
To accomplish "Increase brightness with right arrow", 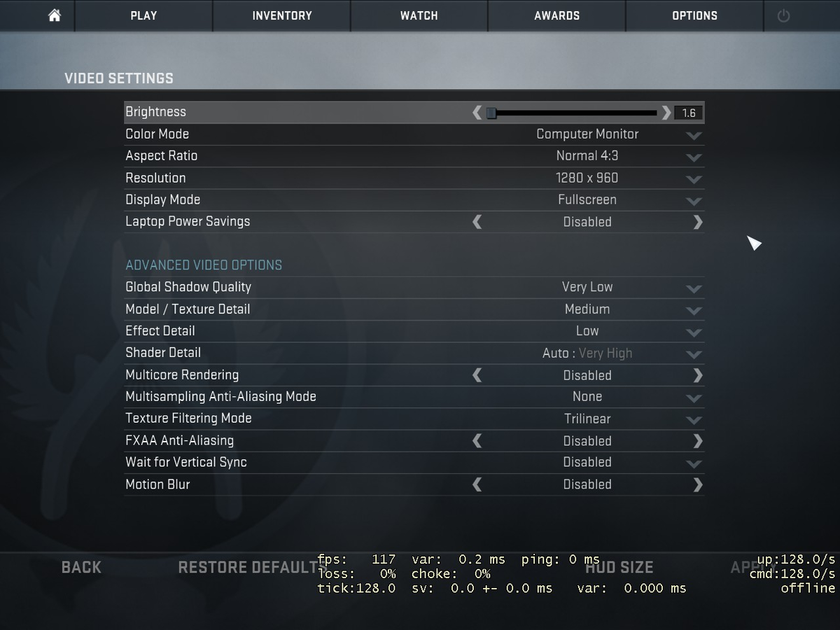I will 666,112.
